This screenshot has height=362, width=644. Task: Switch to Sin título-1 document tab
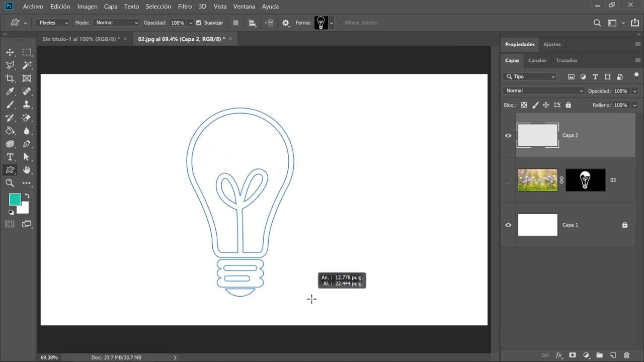click(81, 39)
